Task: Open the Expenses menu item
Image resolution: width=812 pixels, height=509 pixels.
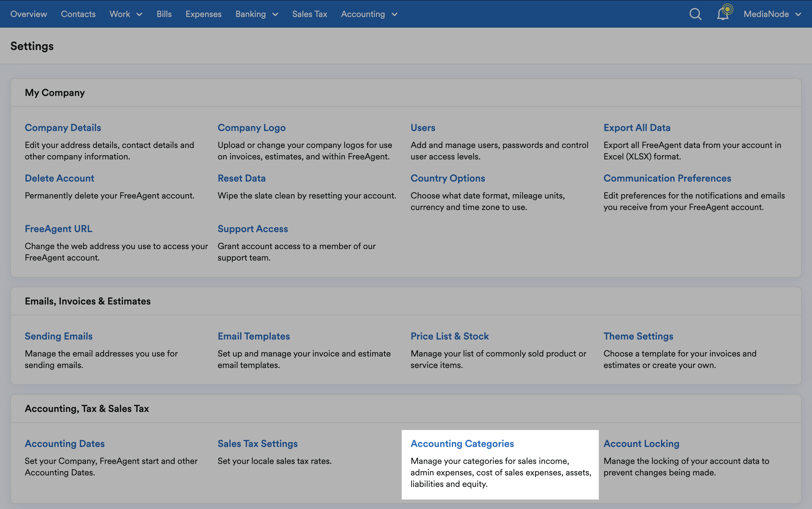Action: click(x=203, y=14)
